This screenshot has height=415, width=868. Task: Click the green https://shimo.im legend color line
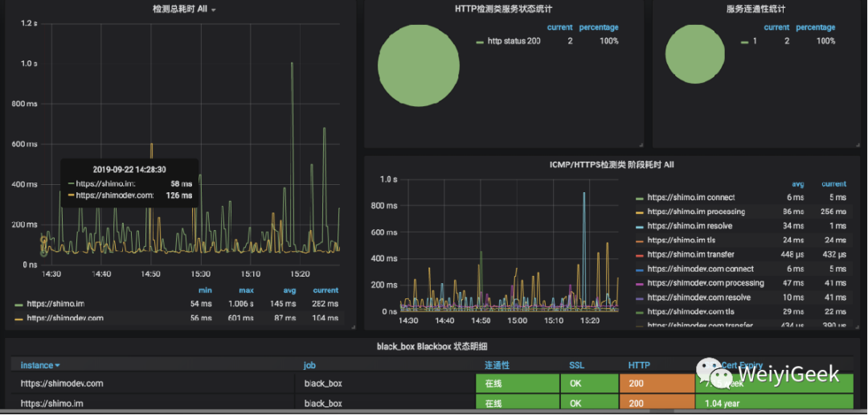tap(19, 304)
